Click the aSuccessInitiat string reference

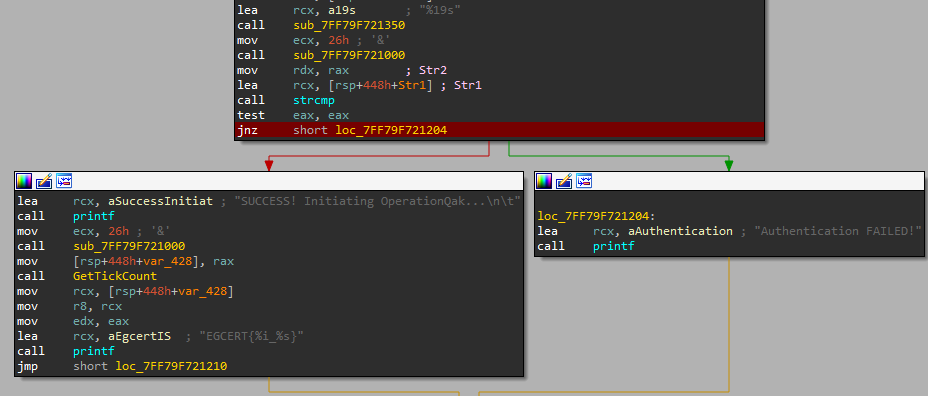point(143,201)
